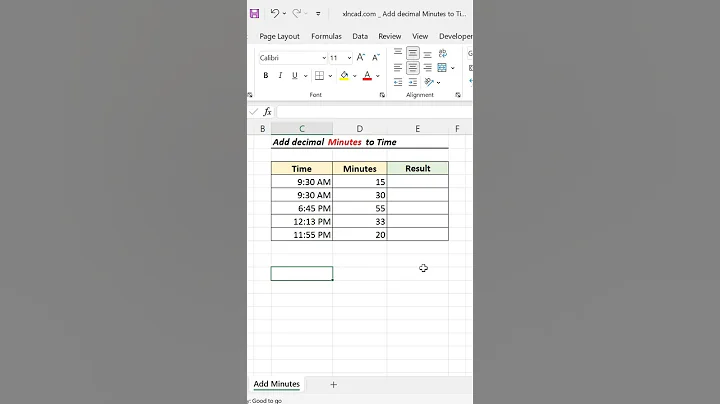The height and width of the screenshot is (404, 720).
Task: Select column D header
Action: [360, 129]
